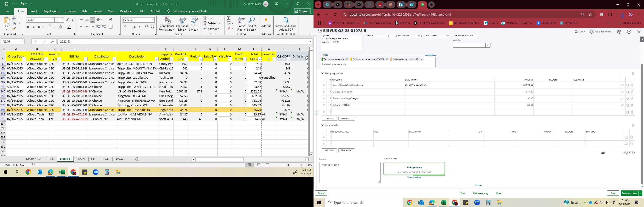Open the Borders dropdown arrow in Excel
Image resolution: width=644 pixels, height=207 pixels.
point(54,27)
